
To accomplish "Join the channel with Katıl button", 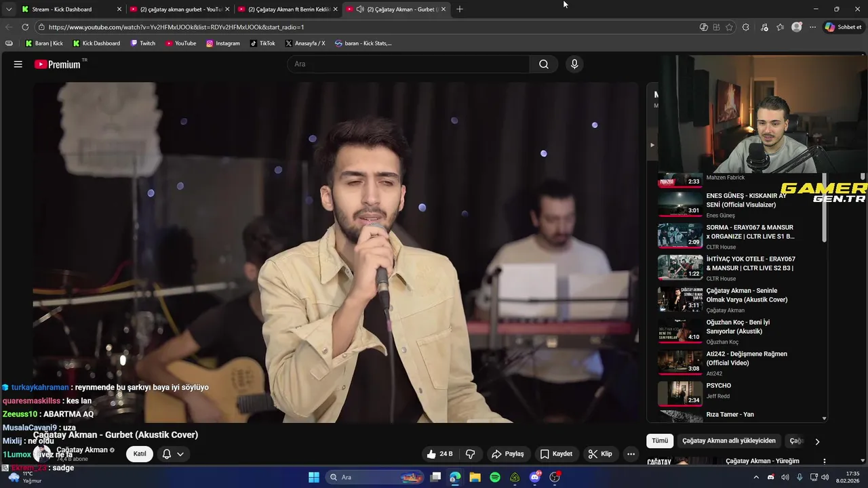I will coord(140,454).
